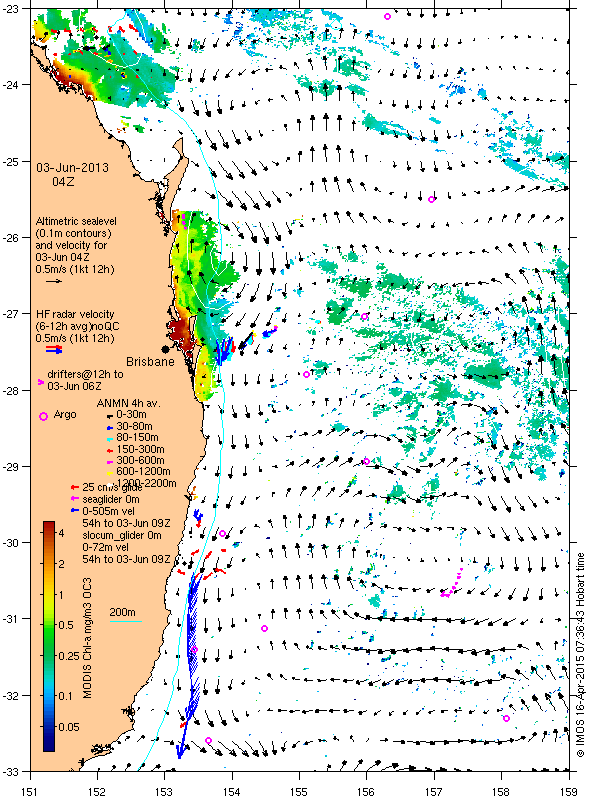The height and width of the screenshot is (800, 590).
Task: Click the '0-30m' depth legend entry
Action: tap(131, 414)
